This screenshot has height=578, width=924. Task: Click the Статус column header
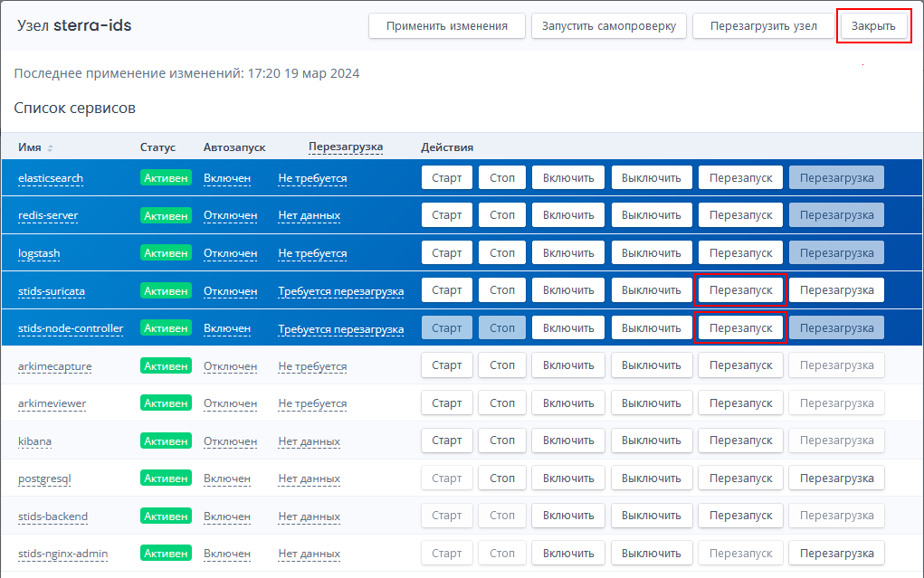[158, 147]
